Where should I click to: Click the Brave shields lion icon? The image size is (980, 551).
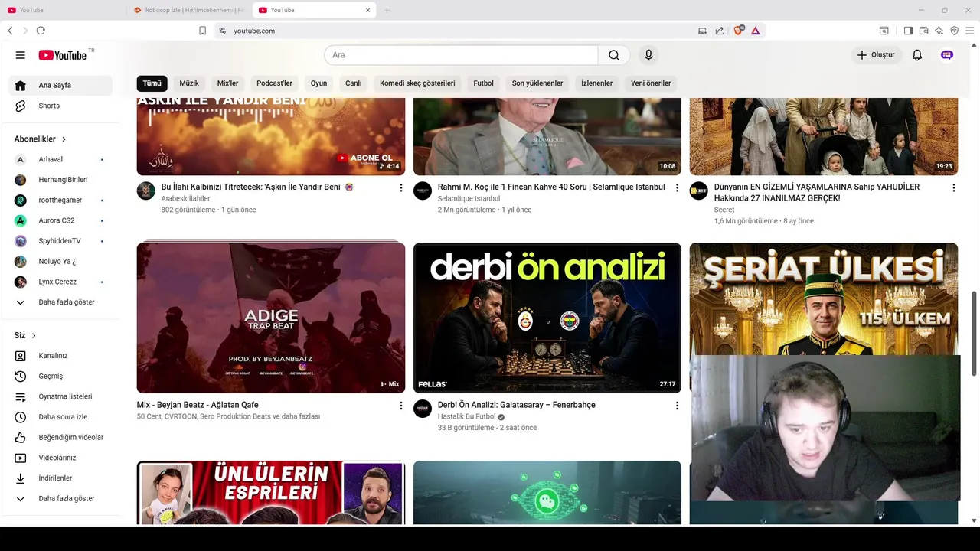(x=739, y=31)
